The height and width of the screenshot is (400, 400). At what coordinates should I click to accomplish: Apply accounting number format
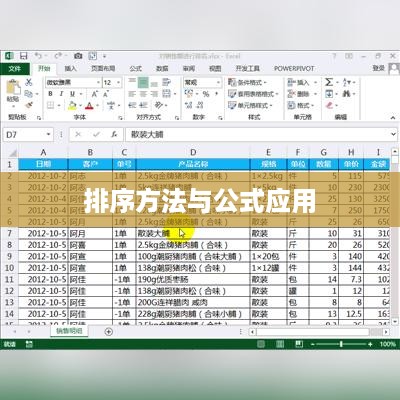click(x=189, y=94)
